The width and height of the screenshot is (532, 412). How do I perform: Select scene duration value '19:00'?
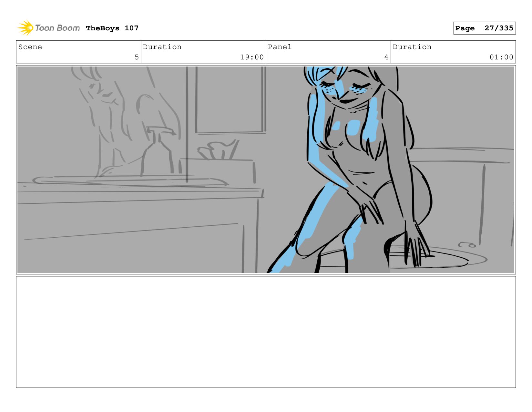pos(252,57)
